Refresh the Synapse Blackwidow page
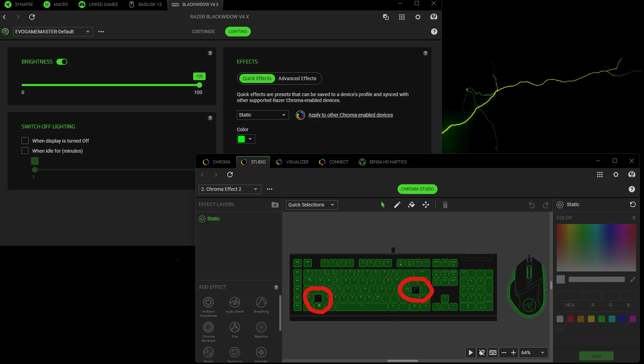This screenshot has height=364, width=644. 32,17
